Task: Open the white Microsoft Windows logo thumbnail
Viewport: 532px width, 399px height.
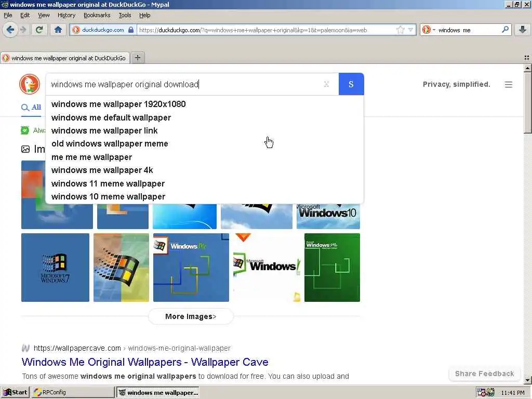Action: (x=267, y=268)
